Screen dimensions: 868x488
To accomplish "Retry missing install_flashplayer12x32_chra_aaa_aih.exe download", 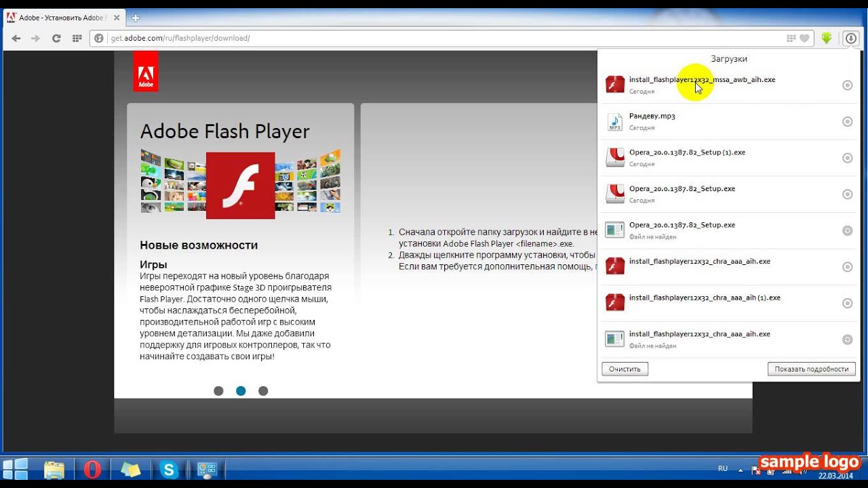I will tap(847, 340).
